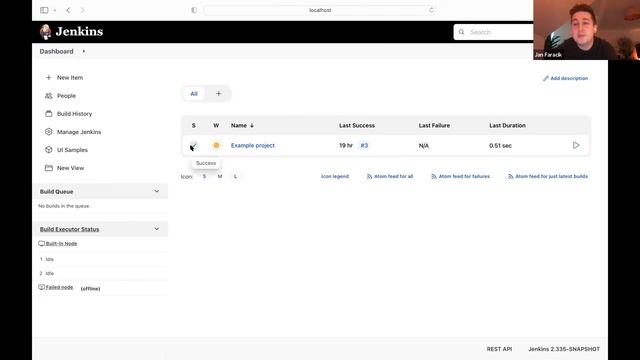This screenshot has height=360, width=640.
Task: Sort by Name column header
Action: pyautogui.click(x=242, y=125)
